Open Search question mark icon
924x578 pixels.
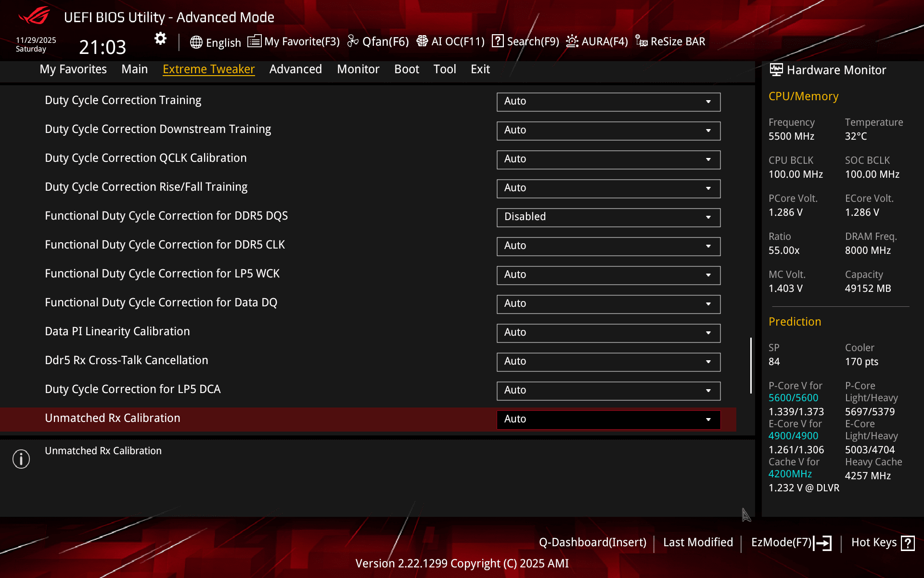click(498, 41)
